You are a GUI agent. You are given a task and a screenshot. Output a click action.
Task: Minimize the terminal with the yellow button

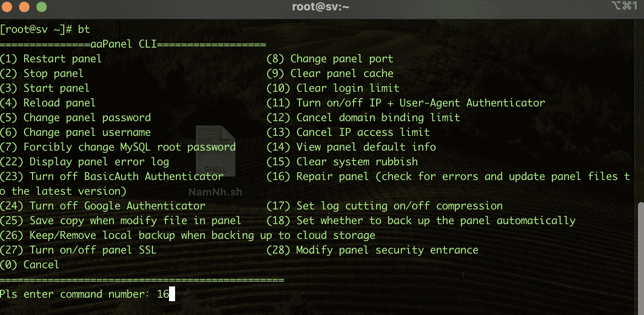point(24,7)
